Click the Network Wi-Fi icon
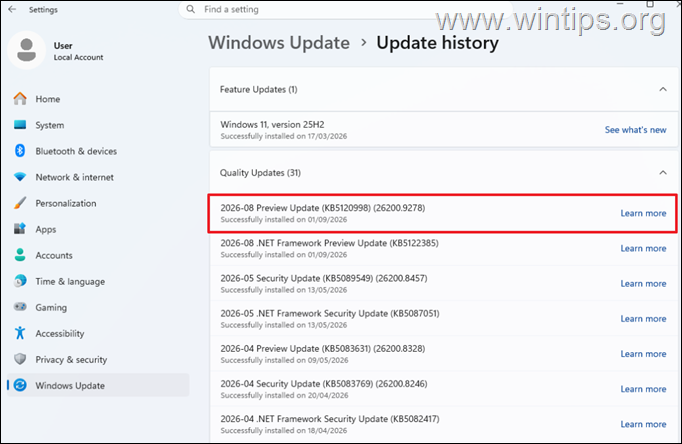 20,177
